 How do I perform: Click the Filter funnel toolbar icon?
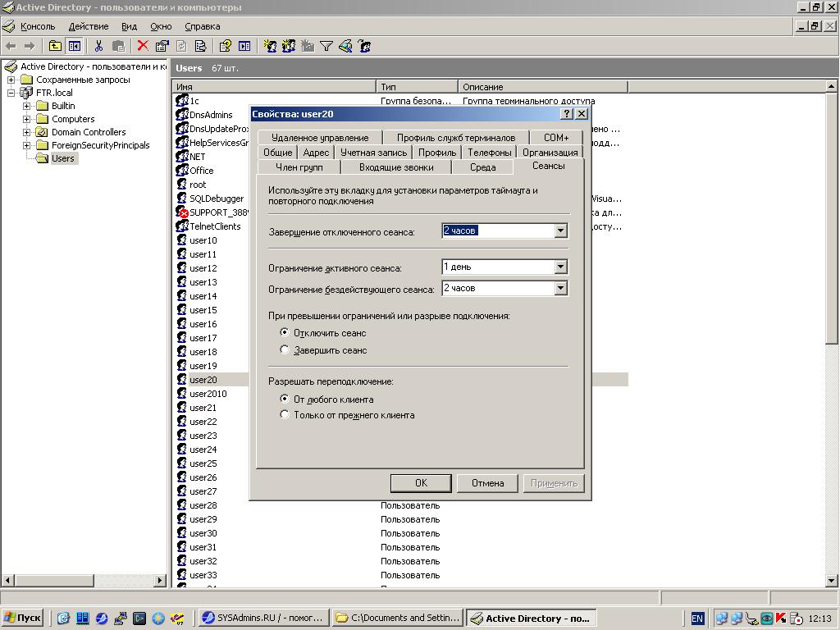(x=326, y=46)
